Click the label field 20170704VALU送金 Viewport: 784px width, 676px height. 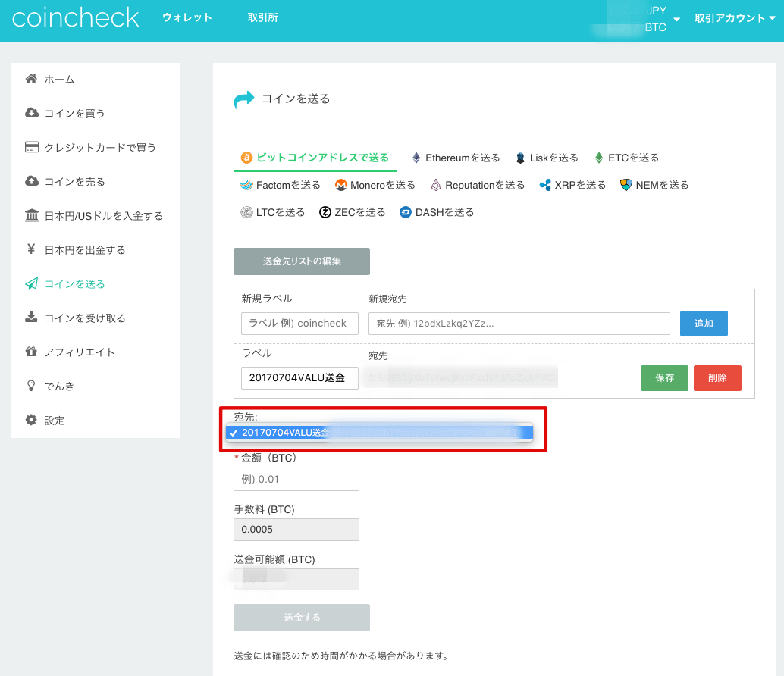point(299,378)
